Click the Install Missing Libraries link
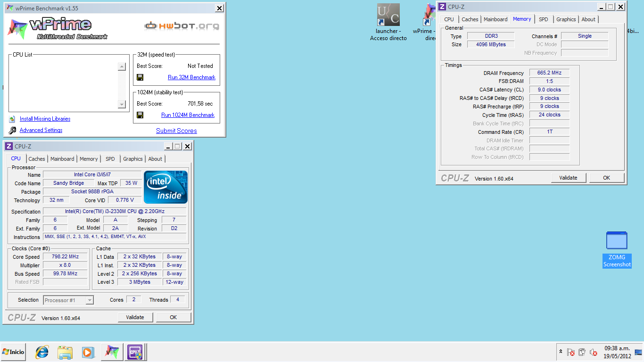644x362 pixels. point(45,119)
